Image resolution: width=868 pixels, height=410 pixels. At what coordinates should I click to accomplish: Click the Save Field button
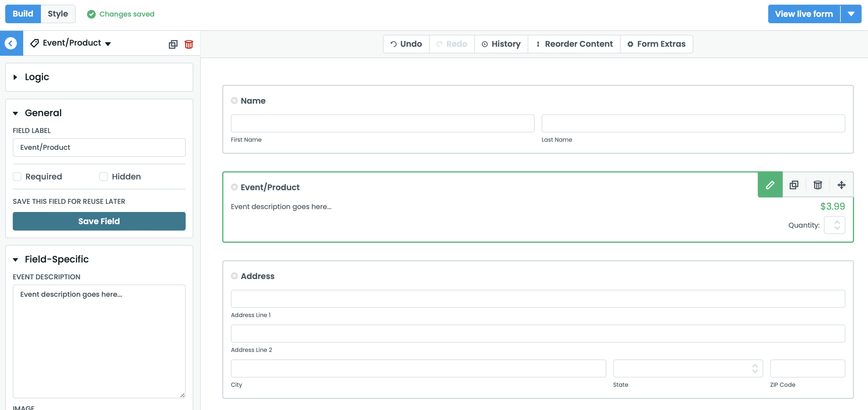pyautogui.click(x=99, y=221)
